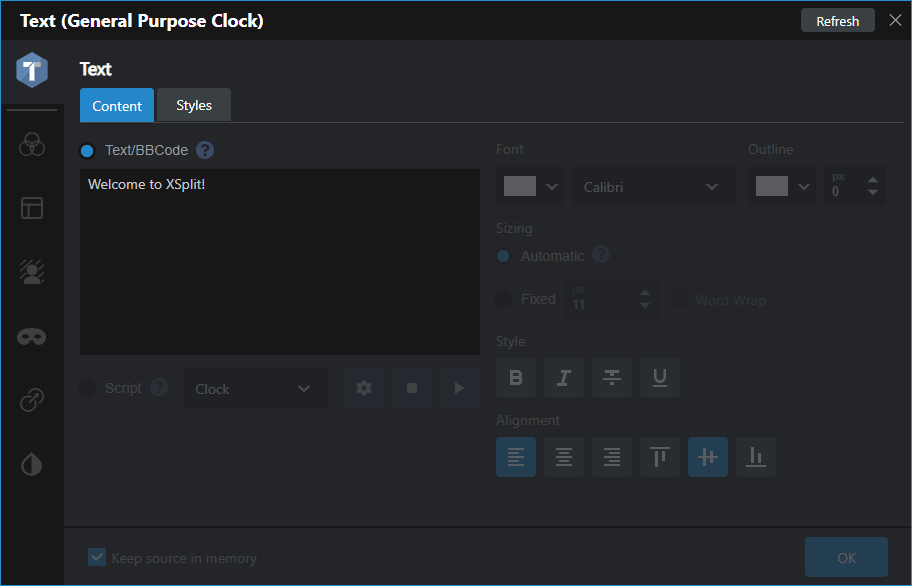Align text to the top
Image resolution: width=912 pixels, height=586 pixels.
(660, 457)
